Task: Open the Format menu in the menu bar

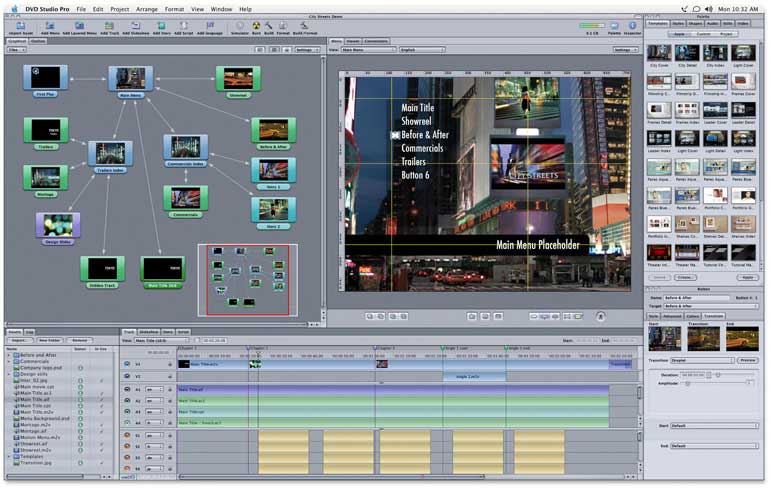Action: [174, 9]
